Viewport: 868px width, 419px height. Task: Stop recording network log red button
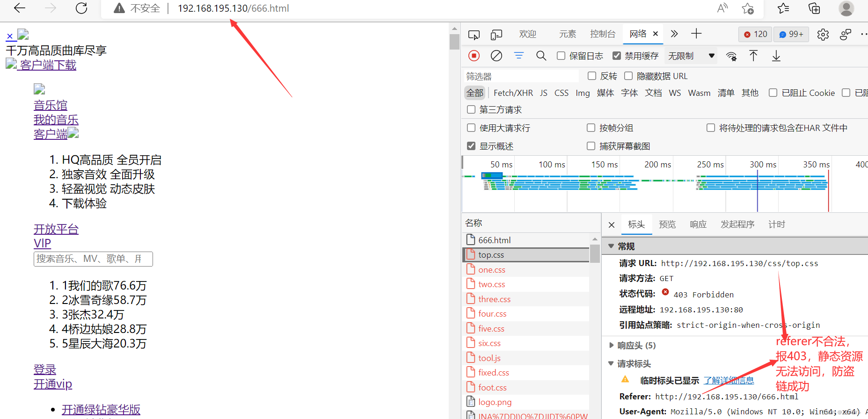click(474, 56)
